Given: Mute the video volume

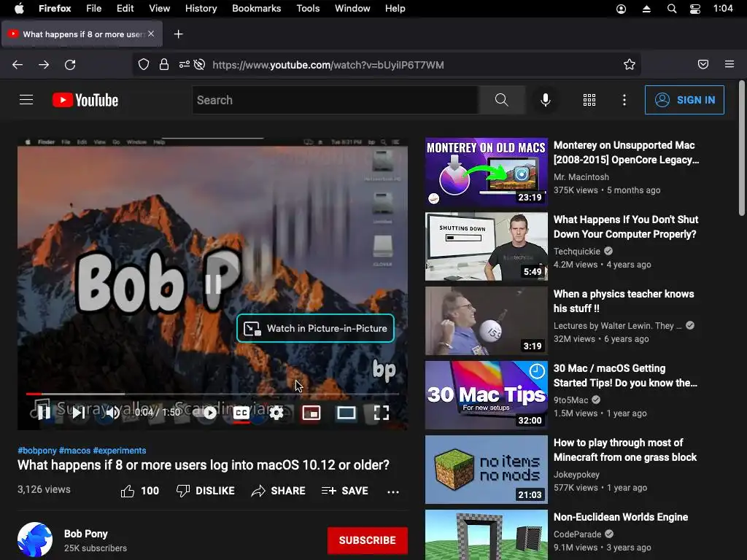Looking at the screenshot, I should click(112, 413).
